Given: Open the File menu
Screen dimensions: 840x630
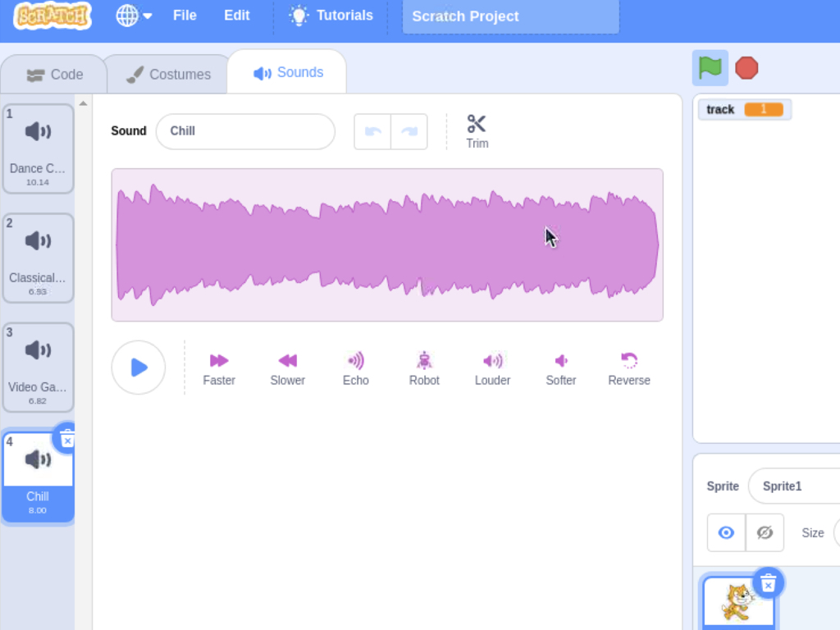Looking at the screenshot, I should pos(185,16).
